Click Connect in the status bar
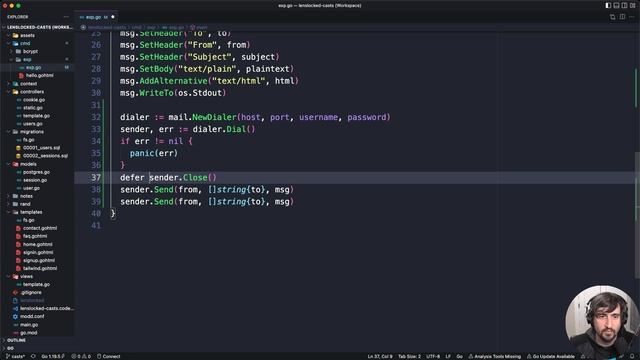 (x=109, y=356)
